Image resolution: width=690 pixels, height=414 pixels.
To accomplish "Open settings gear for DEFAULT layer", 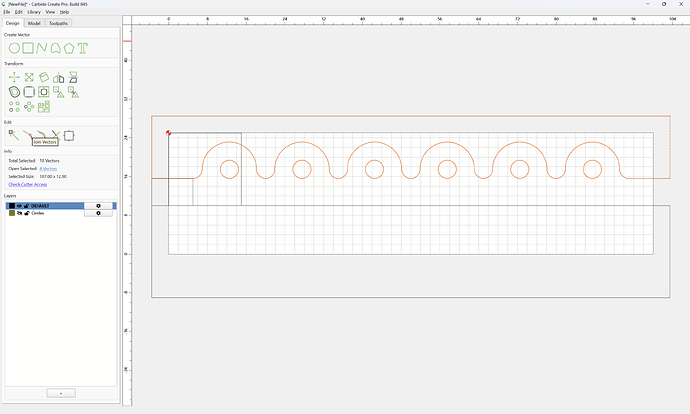I will click(98, 206).
